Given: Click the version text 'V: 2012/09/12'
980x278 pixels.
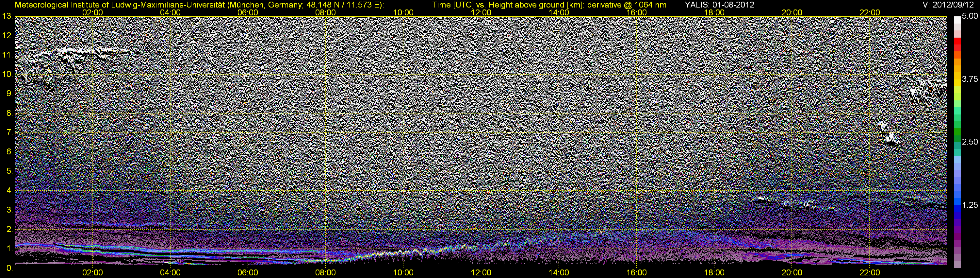Looking at the screenshot, I should 948,5.
